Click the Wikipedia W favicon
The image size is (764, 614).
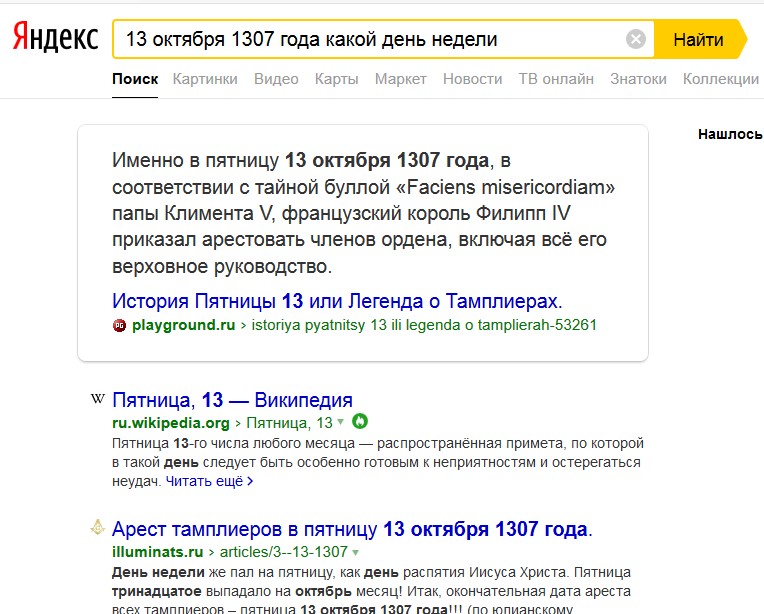pyautogui.click(x=97, y=399)
